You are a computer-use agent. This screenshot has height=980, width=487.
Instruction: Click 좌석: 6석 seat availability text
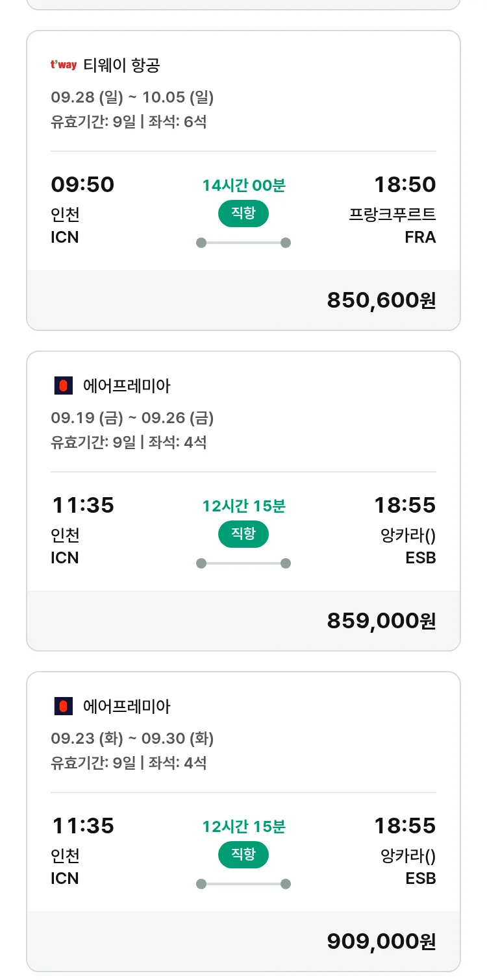coord(177,121)
